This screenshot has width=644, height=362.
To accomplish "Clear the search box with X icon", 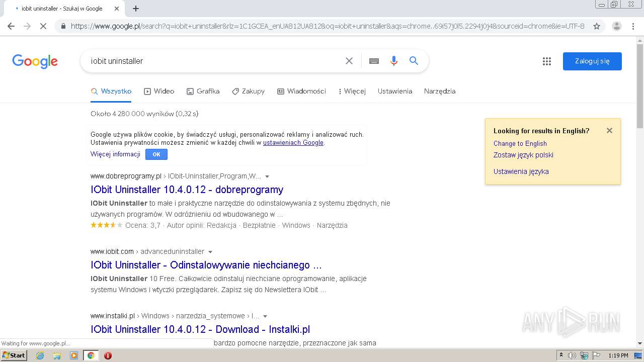I will point(349,61).
